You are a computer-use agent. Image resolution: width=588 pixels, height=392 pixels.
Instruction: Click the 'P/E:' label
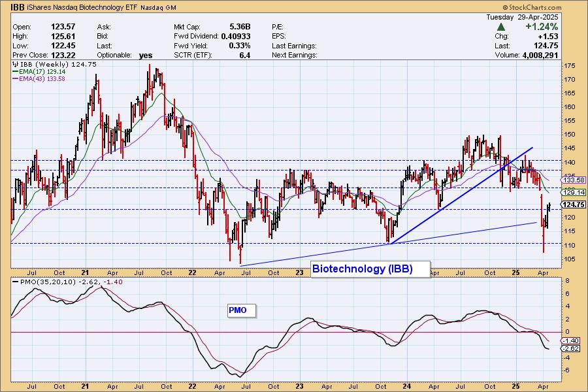278,27
